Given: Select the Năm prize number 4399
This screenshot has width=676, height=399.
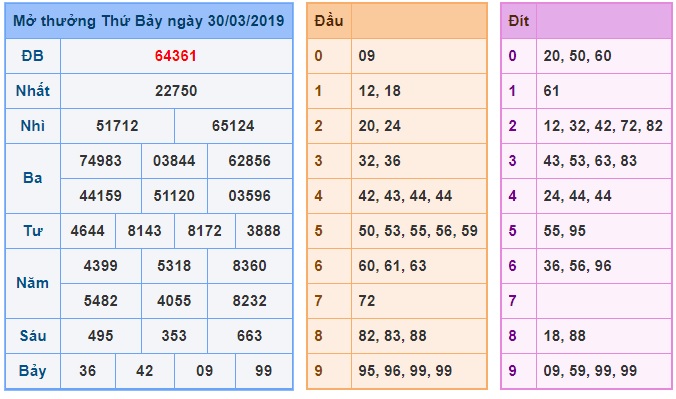Looking at the screenshot, I should (x=100, y=265).
